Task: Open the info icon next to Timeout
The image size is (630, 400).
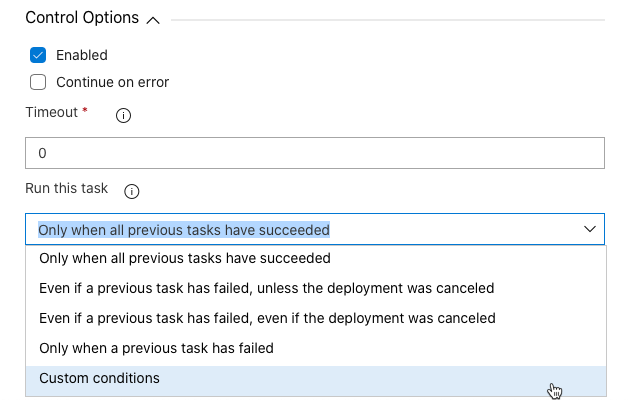Action: (123, 116)
